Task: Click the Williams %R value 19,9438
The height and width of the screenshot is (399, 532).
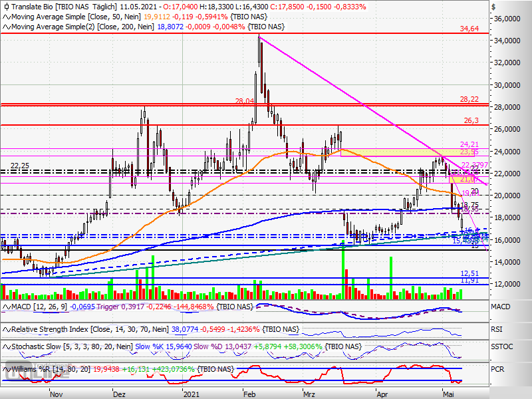Action: [x=106, y=369]
